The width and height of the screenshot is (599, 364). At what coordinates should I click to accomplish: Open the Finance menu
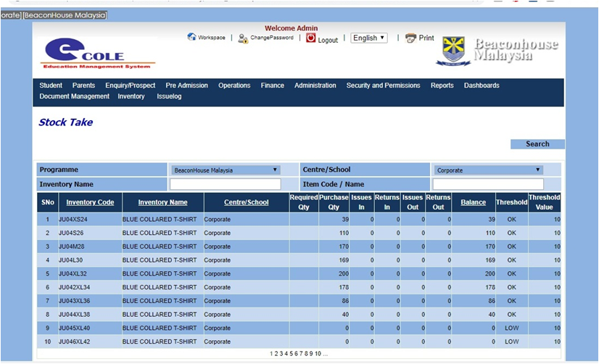[x=273, y=85]
